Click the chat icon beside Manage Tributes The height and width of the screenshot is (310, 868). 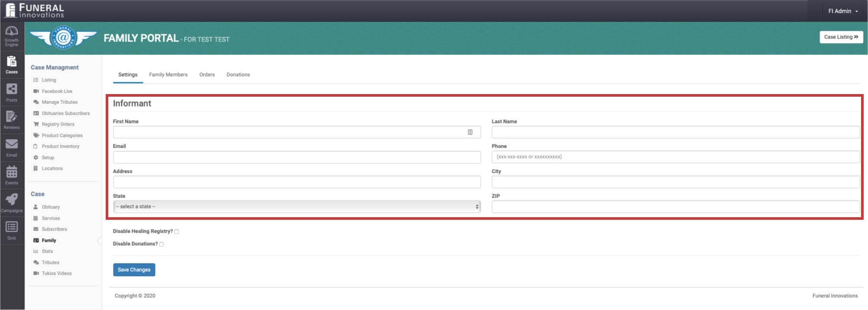click(x=36, y=102)
